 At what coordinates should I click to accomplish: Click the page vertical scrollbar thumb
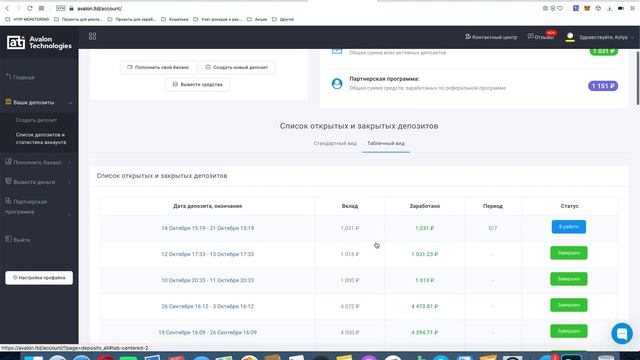point(638,78)
